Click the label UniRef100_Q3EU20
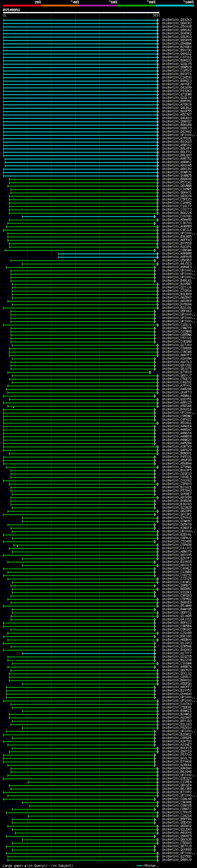 pyautogui.click(x=177, y=779)
